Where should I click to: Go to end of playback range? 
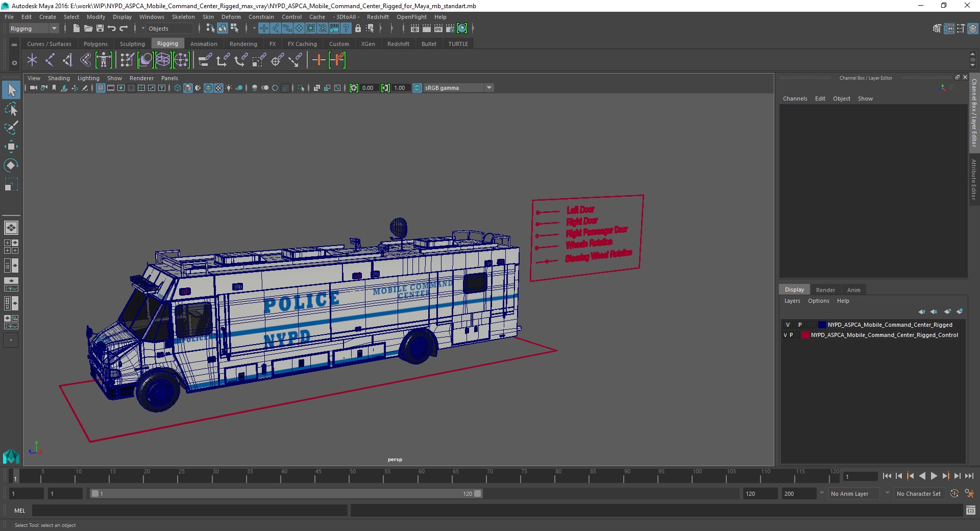969,476
